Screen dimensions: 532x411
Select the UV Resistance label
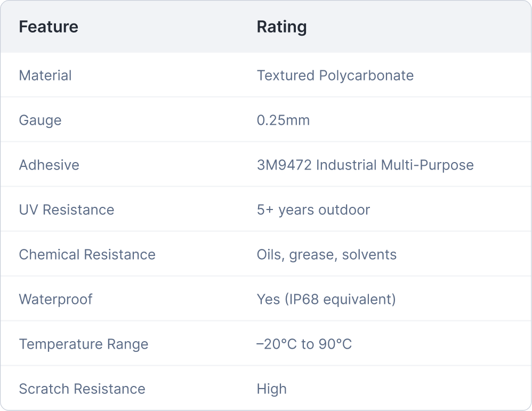67,209
